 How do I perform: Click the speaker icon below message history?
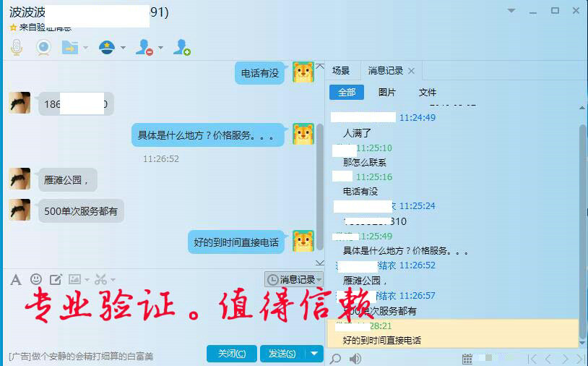tap(355, 358)
